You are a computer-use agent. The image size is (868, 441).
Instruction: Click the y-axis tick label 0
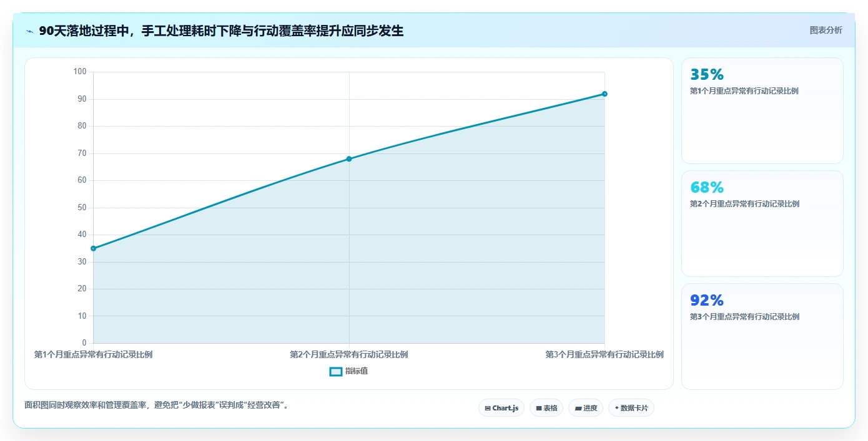point(84,343)
